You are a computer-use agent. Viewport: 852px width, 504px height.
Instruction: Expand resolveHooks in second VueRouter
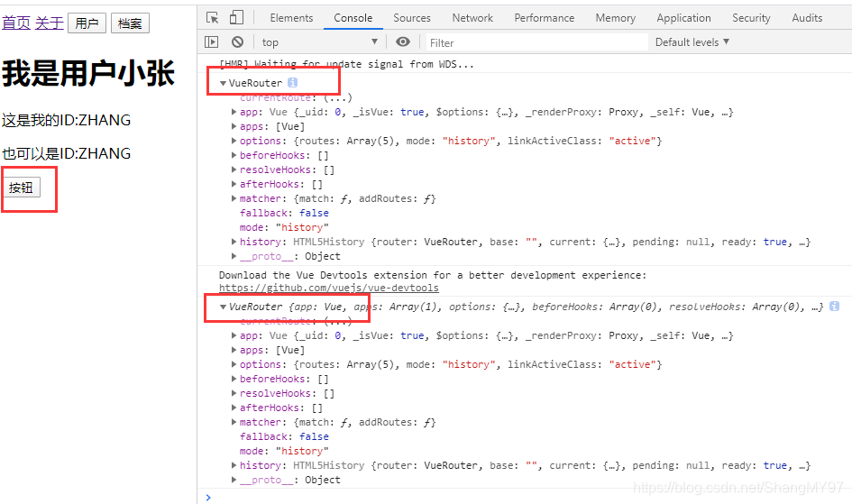pos(234,393)
